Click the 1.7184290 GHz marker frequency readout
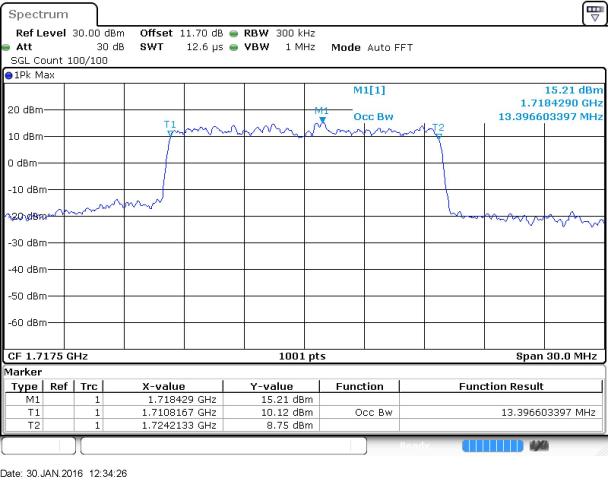This screenshot has height=491, width=608. [x=561, y=103]
